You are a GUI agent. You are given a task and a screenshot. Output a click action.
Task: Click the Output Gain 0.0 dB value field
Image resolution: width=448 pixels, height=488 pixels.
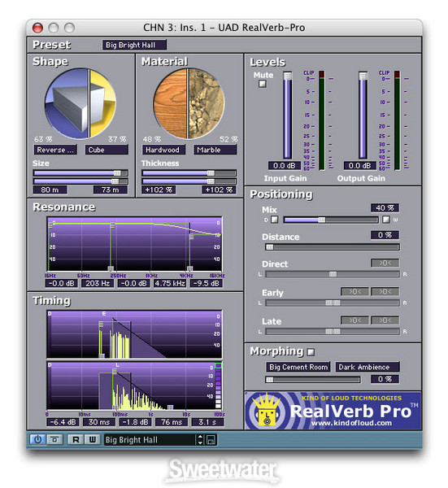coord(359,166)
